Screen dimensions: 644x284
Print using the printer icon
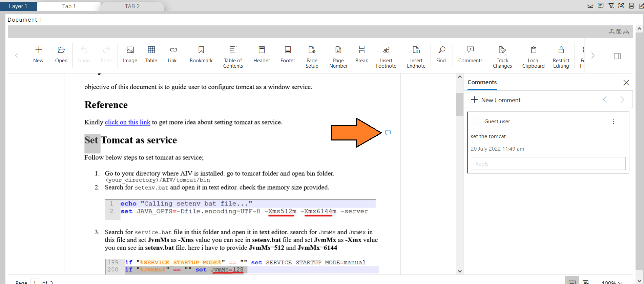[631, 6]
